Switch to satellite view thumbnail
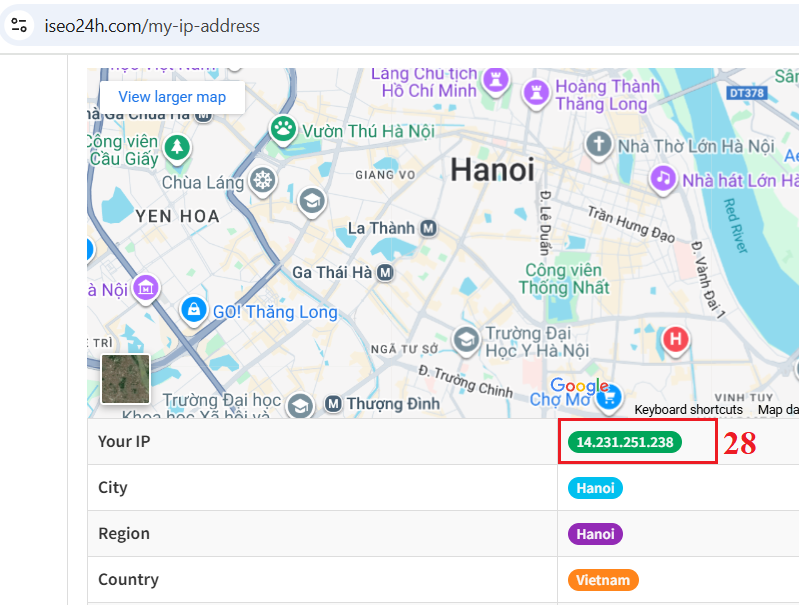 pos(126,379)
